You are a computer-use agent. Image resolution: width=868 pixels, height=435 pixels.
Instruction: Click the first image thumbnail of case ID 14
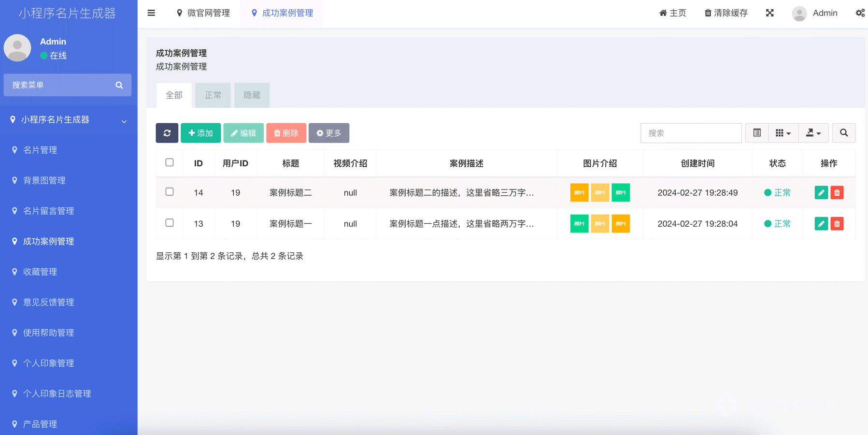(579, 192)
